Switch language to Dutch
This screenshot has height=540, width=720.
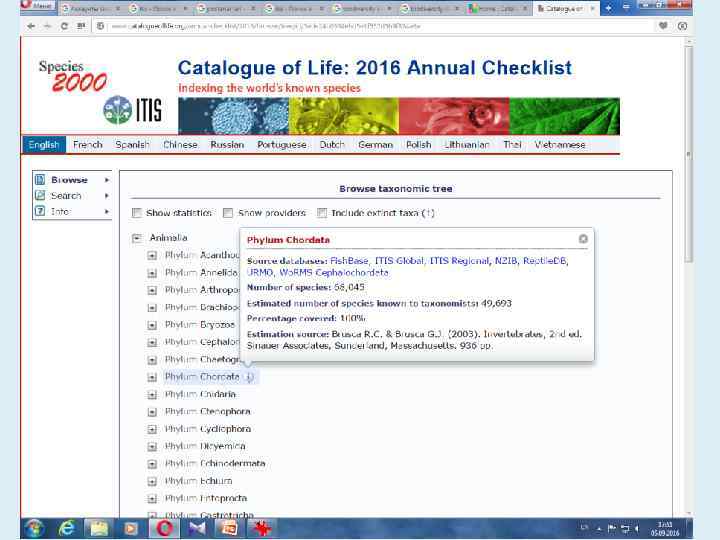coord(332,145)
